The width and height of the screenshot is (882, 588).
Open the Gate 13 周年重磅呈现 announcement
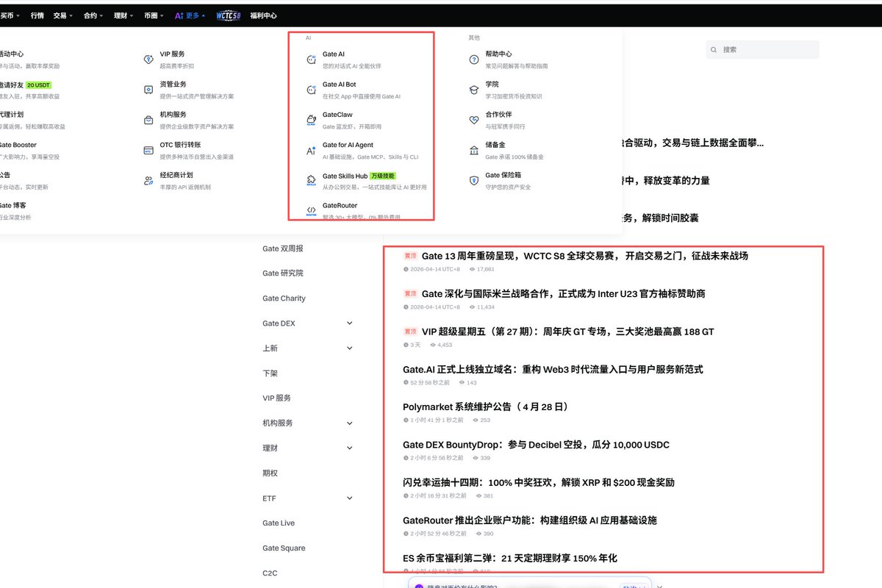tap(585, 256)
